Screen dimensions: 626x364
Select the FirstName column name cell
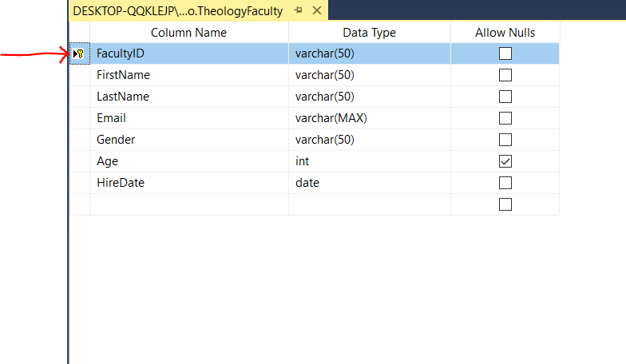(188, 75)
